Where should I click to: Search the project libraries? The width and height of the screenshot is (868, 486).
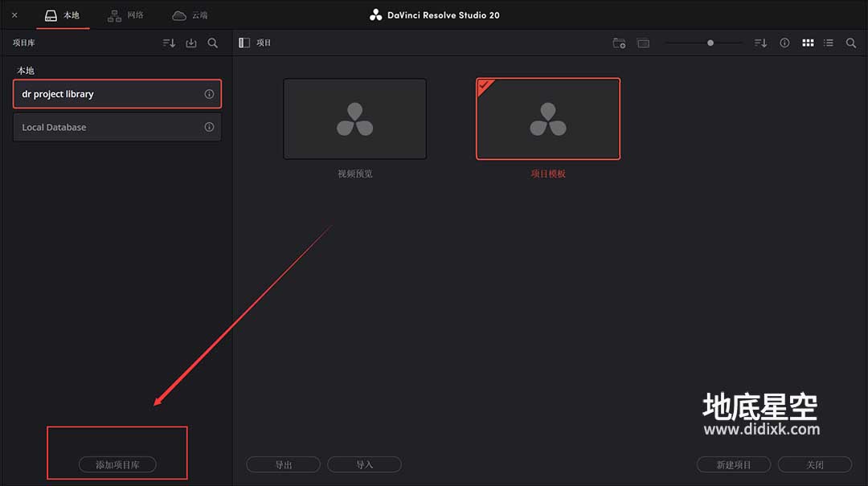pos(212,43)
